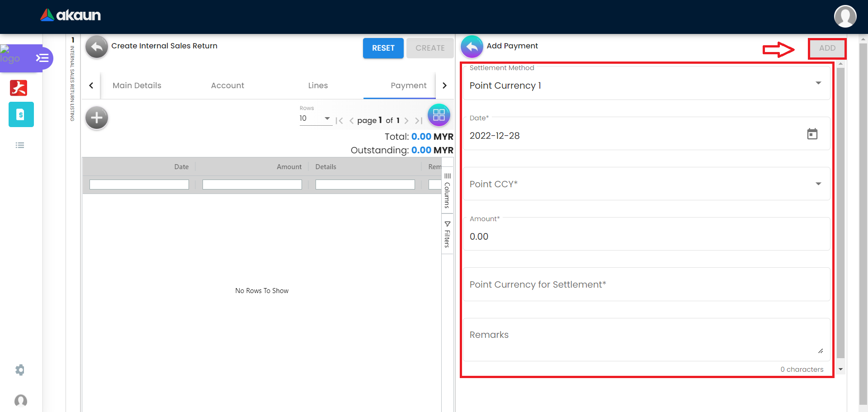Click the Amount input field
The image size is (868, 412).
[646, 237]
